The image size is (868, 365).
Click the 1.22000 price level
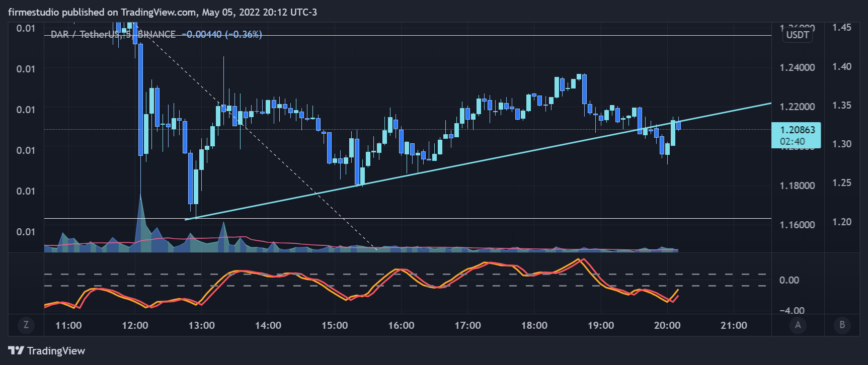click(x=797, y=107)
